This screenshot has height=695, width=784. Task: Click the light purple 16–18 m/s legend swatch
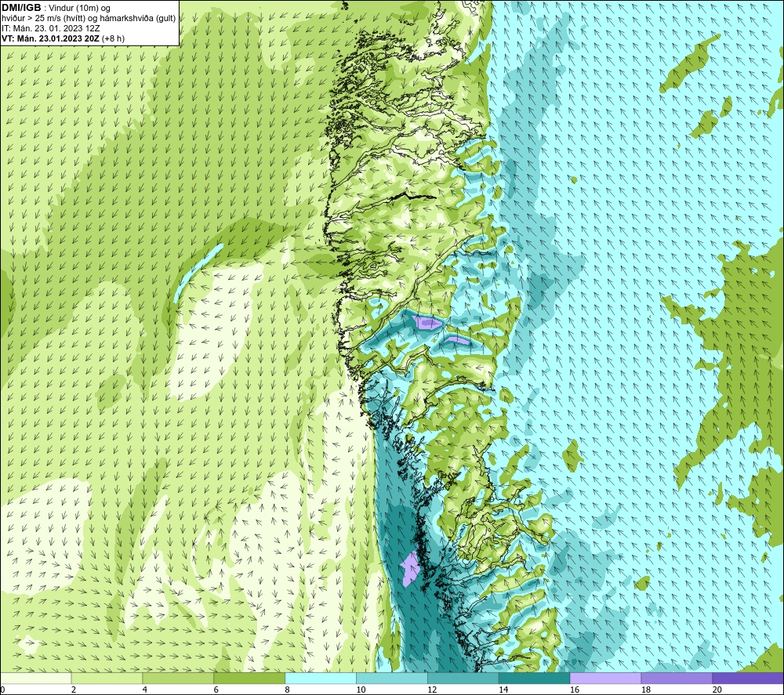tap(605, 679)
